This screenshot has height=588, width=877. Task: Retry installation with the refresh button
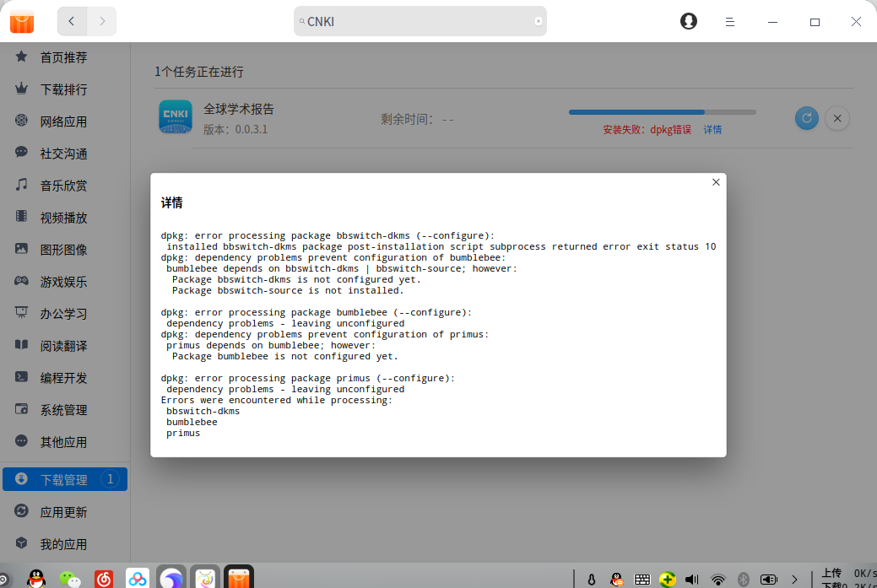coord(807,118)
